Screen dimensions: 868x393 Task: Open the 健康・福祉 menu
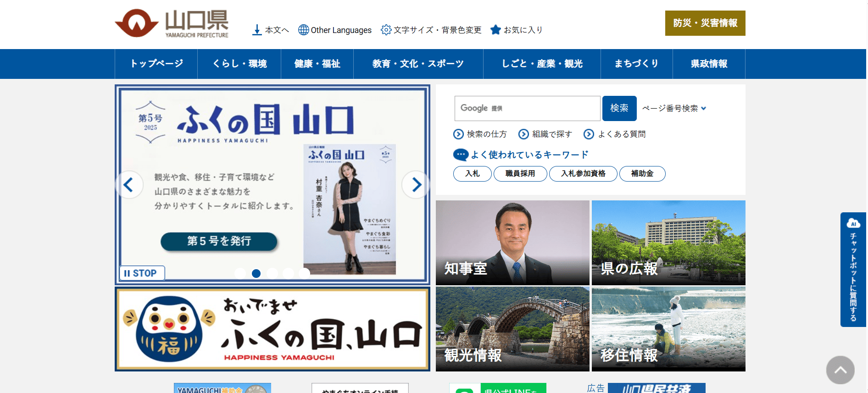(x=317, y=64)
